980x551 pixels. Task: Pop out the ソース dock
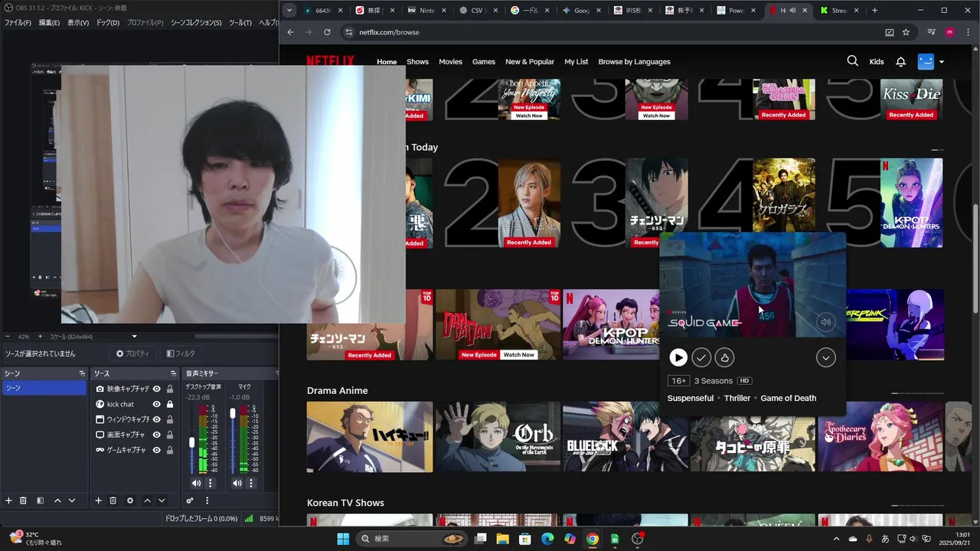click(171, 373)
